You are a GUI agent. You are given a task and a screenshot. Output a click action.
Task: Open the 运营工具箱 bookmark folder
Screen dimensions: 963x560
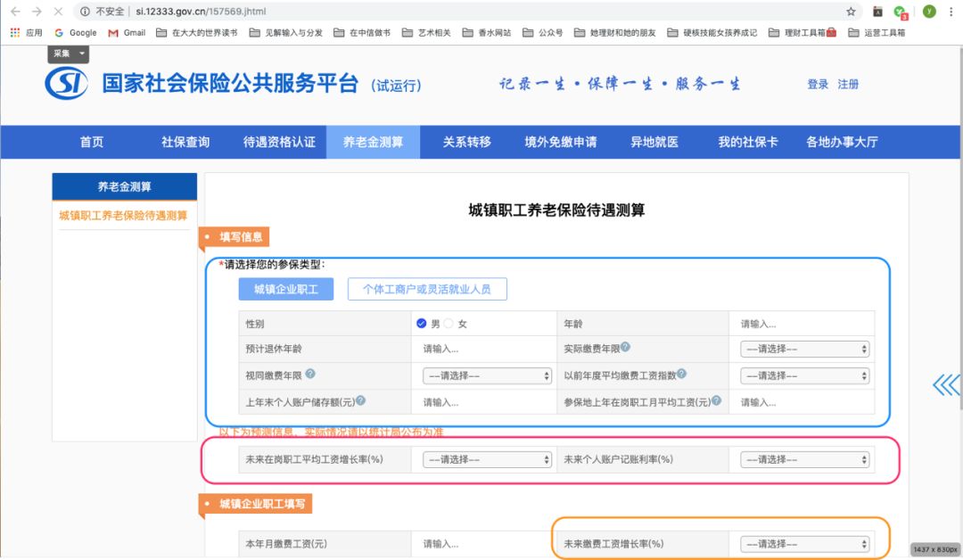877,32
